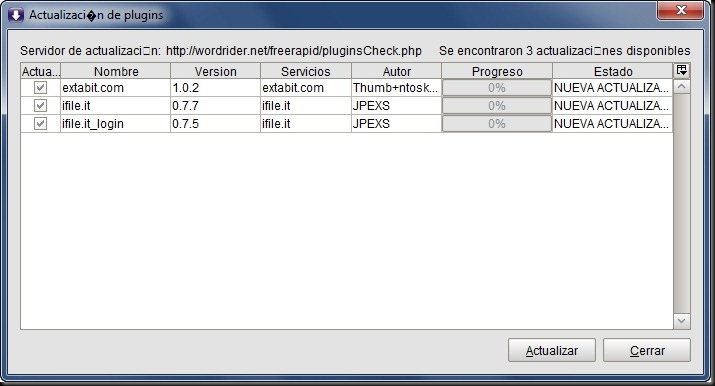
Task: Click the ifile.it_login row Estado cell
Action: point(612,124)
